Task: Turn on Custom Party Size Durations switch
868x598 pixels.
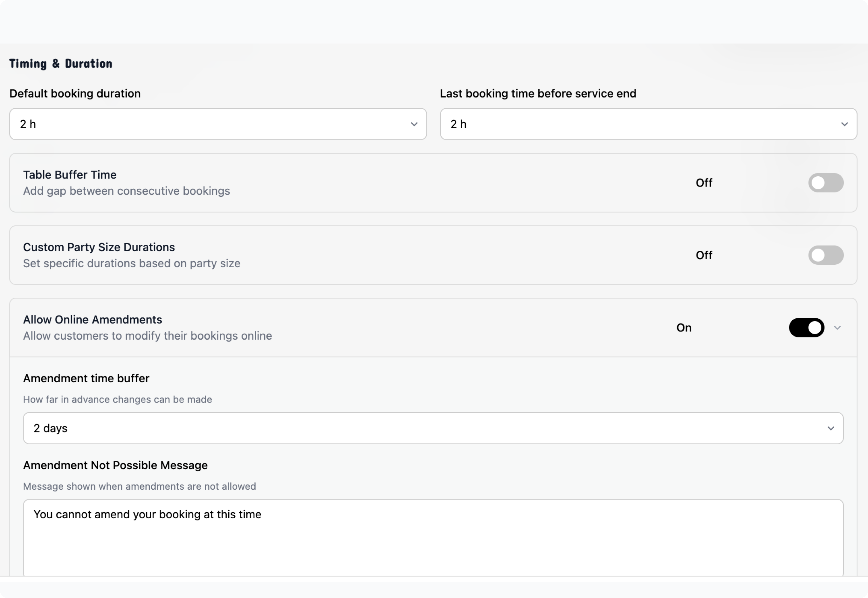Action: (x=826, y=255)
